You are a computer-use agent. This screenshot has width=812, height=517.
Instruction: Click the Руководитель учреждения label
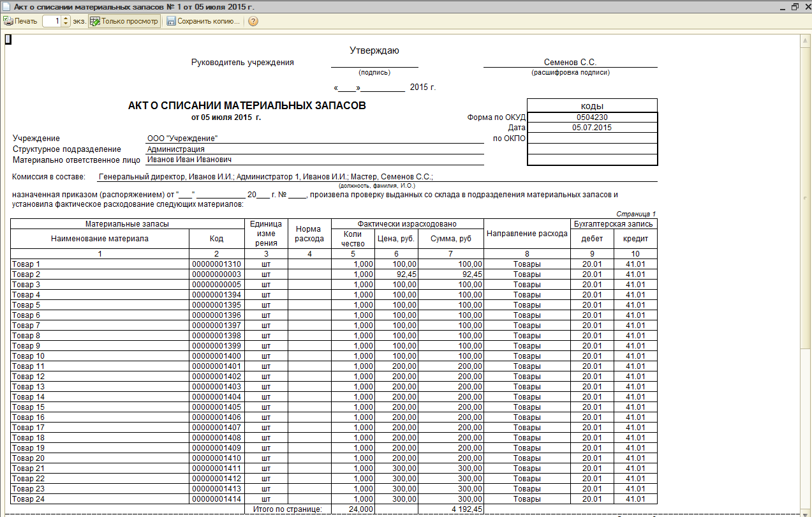(x=242, y=62)
